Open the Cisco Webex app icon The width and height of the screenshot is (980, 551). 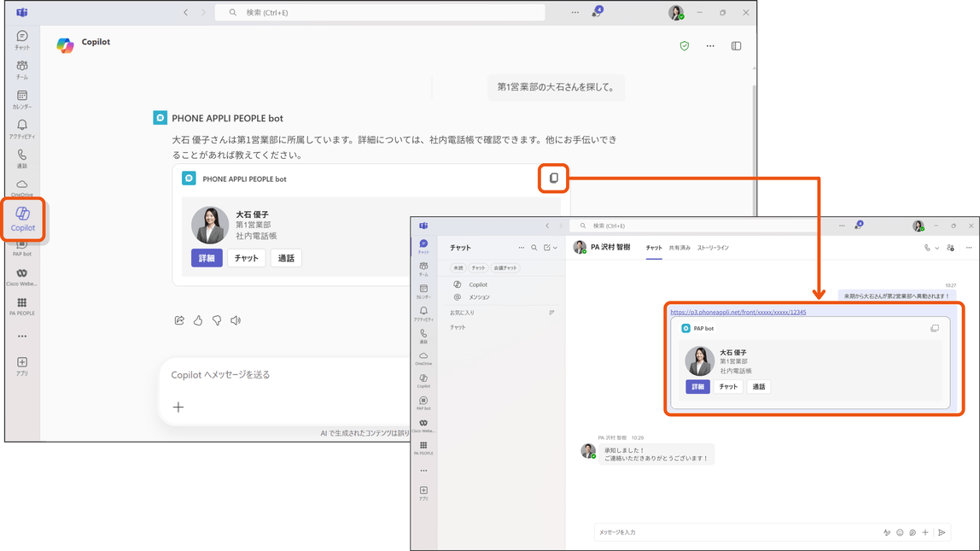click(22, 277)
